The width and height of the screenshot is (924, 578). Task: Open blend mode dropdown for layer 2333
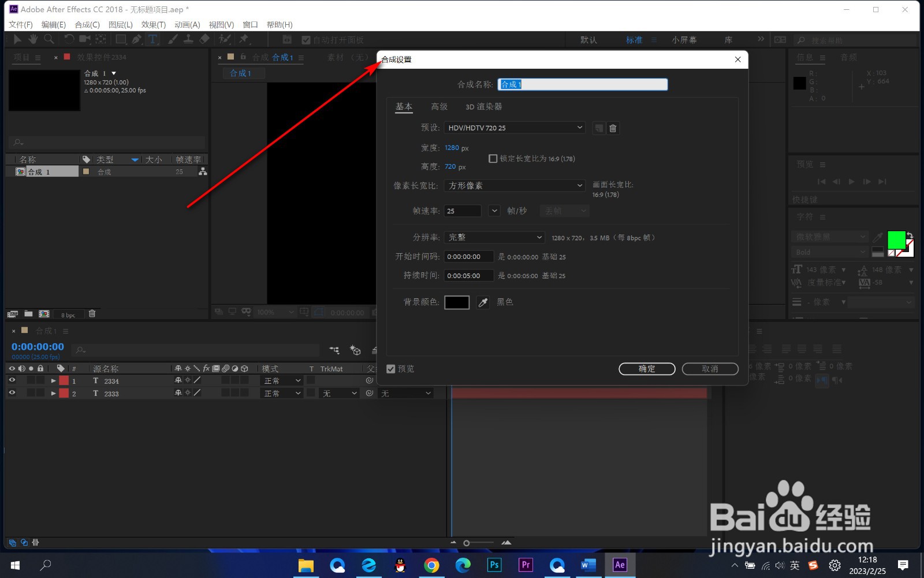[282, 394]
